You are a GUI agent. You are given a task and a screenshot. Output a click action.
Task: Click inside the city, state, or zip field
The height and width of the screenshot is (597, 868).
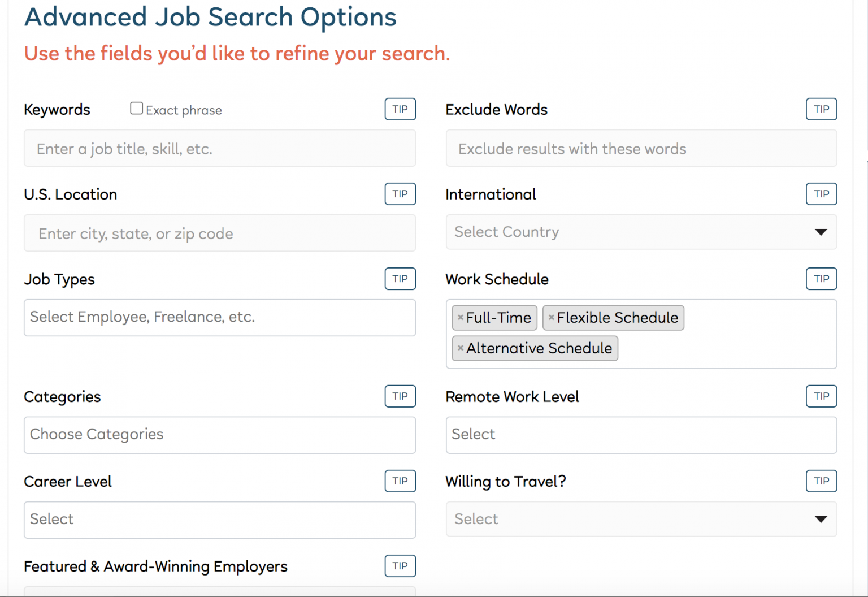click(219, 233)
